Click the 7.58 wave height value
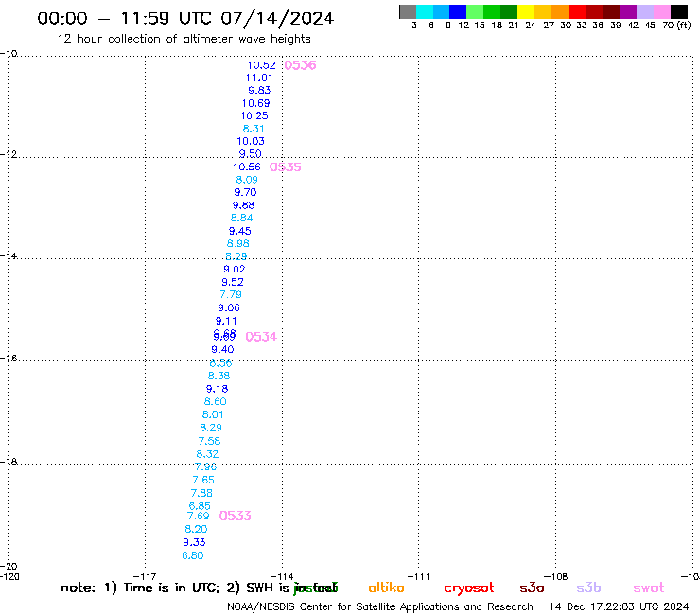700x615 pixels. coord(209,441)
